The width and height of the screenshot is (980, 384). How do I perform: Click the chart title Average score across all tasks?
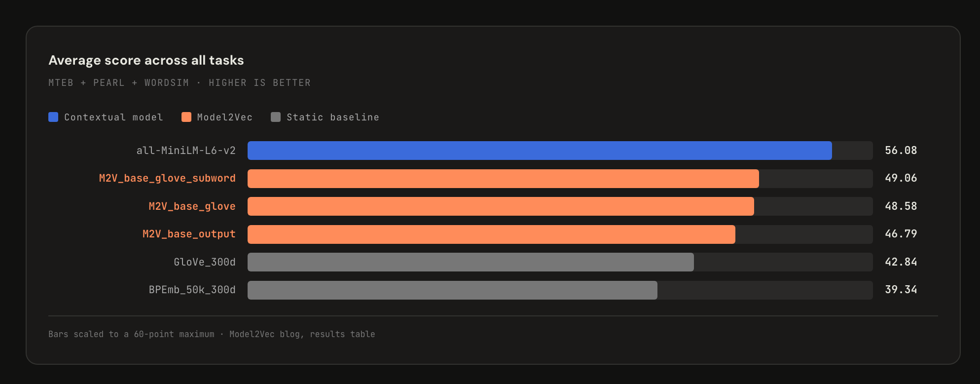coord(146,60)
